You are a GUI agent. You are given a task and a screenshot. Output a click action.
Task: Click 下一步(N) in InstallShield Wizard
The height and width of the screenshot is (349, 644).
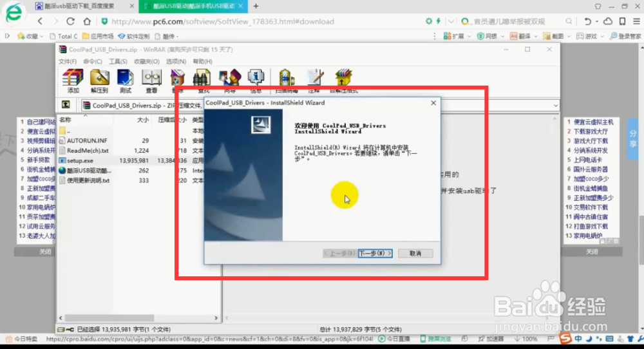[x=375, y=253]
